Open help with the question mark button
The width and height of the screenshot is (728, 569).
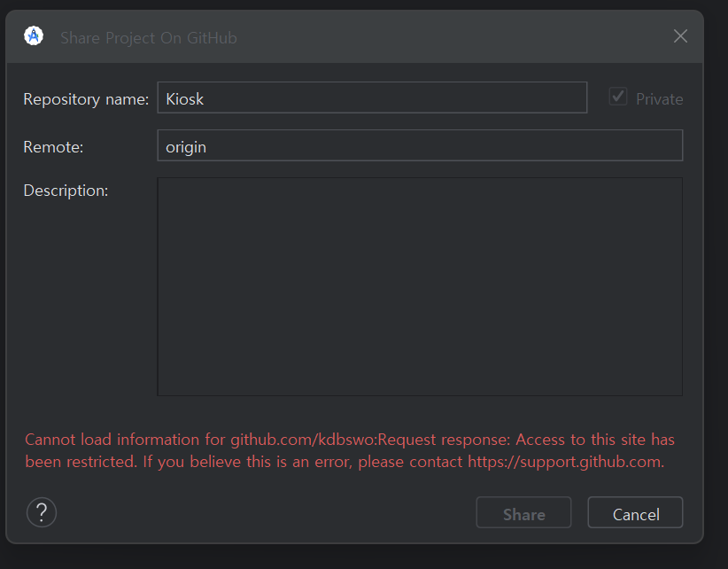coord(42,512)
